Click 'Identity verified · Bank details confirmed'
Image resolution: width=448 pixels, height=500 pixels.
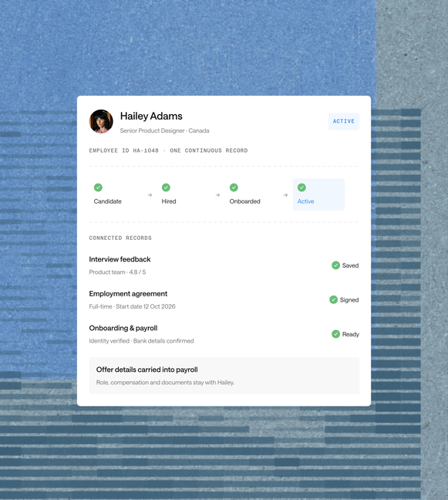pyautogui.click(x=141, y=341)
